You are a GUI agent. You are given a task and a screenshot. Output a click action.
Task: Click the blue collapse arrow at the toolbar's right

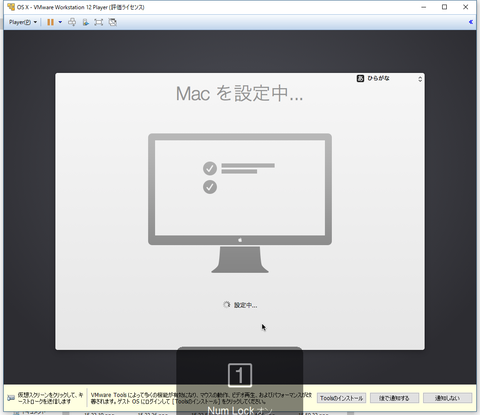coord(471,22)
